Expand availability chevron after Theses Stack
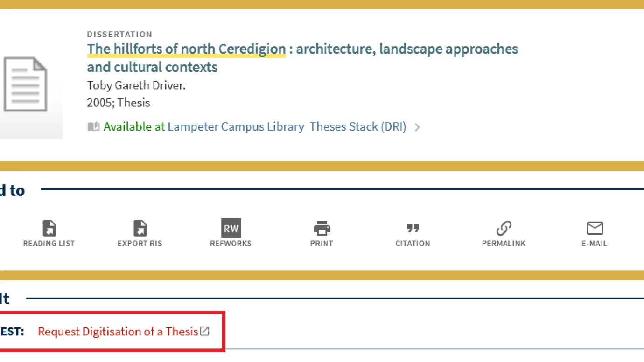Image resolution: width=644 pixels, height=362 pixels. (x=417, y=127)
